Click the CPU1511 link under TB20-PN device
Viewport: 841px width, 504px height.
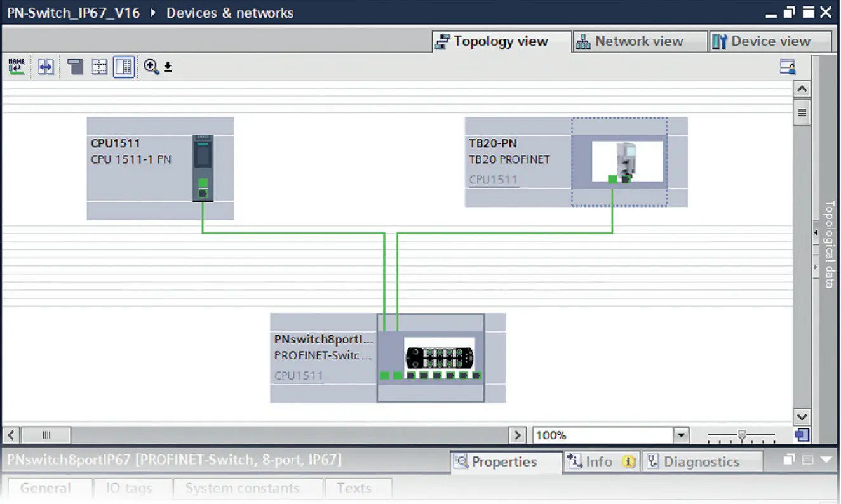point(494,180)
